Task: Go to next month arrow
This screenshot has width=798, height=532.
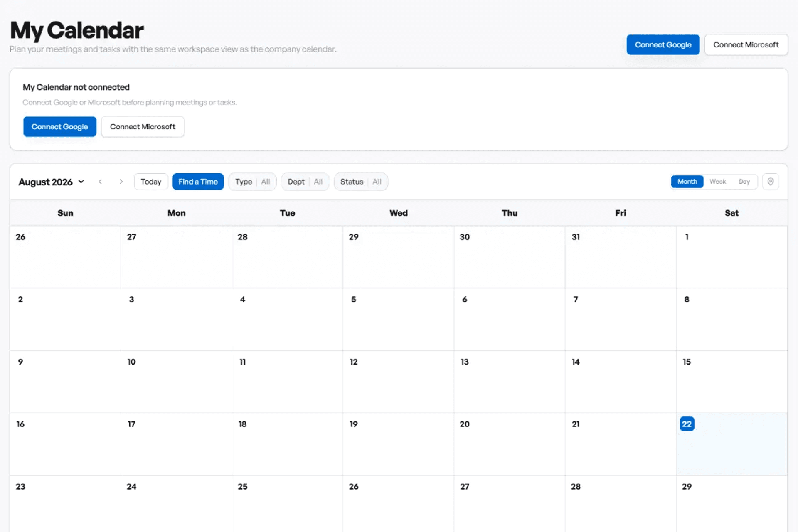Action: click(x=121, y=182)
